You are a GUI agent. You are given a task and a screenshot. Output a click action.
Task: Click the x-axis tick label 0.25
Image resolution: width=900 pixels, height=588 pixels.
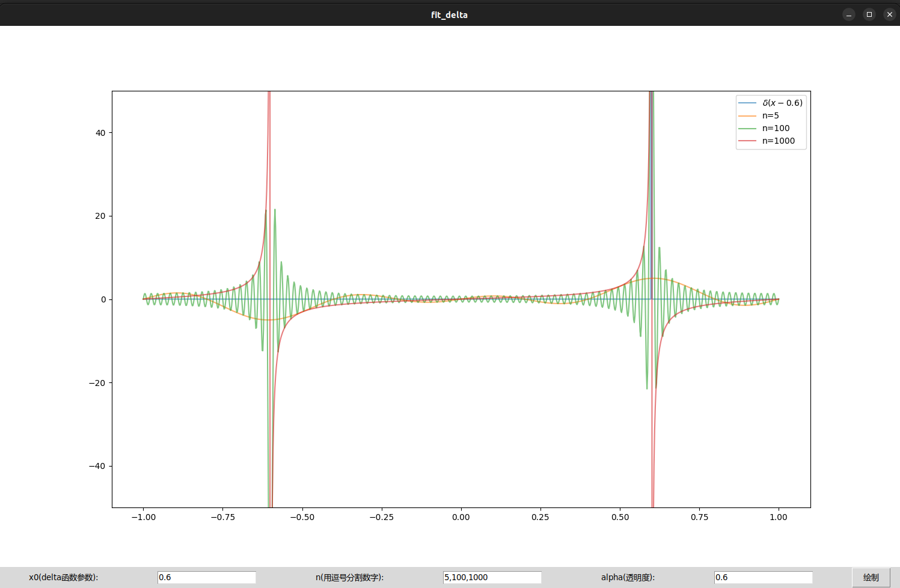(x=540, y=517)
